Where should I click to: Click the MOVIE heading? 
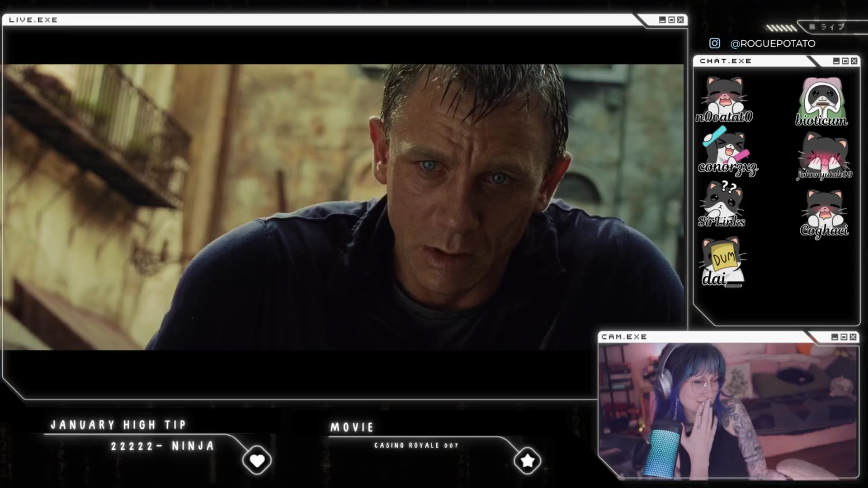tap(352, 427)
